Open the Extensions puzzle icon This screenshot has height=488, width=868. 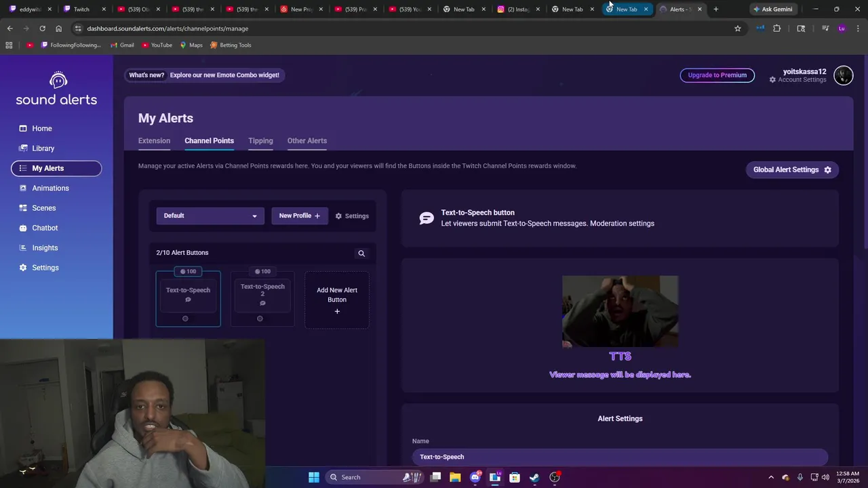tap(777, 28)
